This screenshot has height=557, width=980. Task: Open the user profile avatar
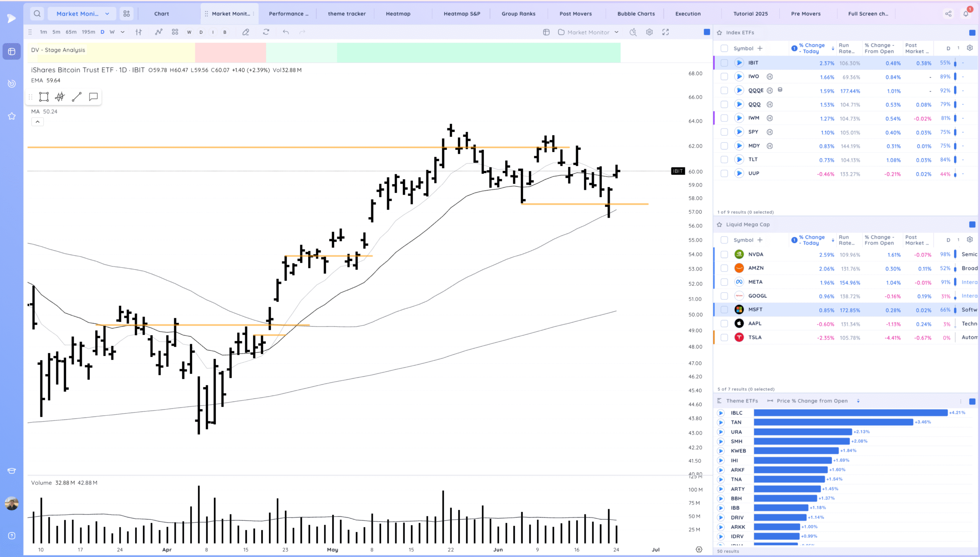(x=12, y=503)
